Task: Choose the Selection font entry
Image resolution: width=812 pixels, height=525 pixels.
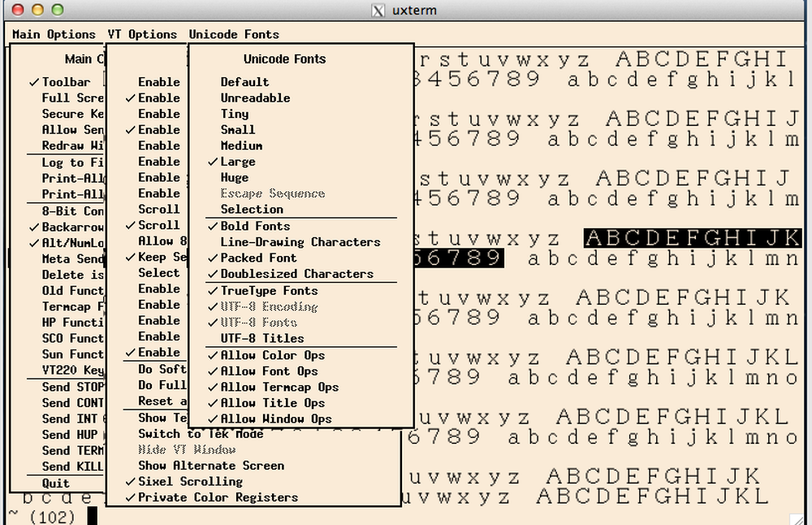Action: 252,210
